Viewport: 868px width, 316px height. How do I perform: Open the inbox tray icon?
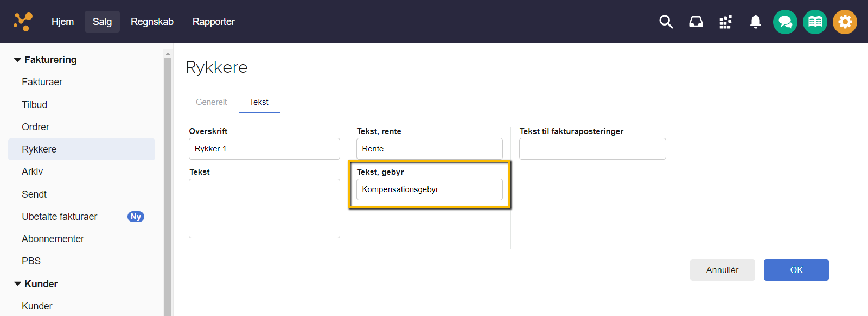point(695,22)
